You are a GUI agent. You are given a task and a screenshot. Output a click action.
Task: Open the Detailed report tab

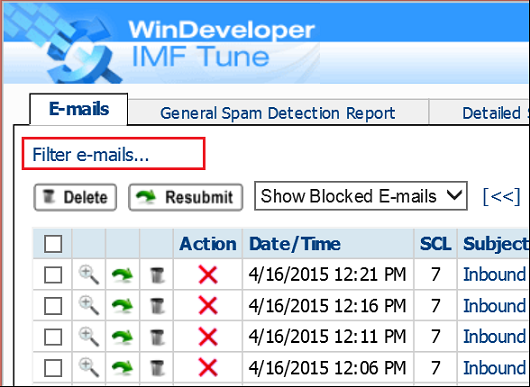pos(479,113)
